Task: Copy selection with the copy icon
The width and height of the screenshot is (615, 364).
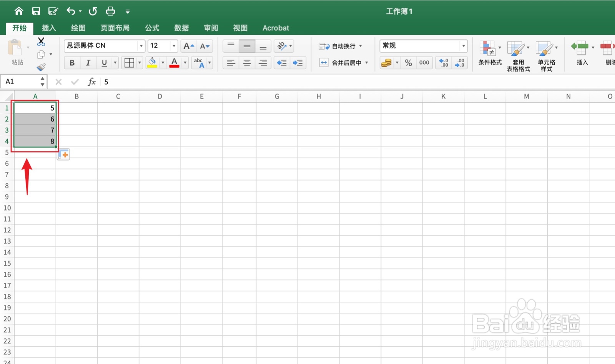Action: (x=41, y=54)
